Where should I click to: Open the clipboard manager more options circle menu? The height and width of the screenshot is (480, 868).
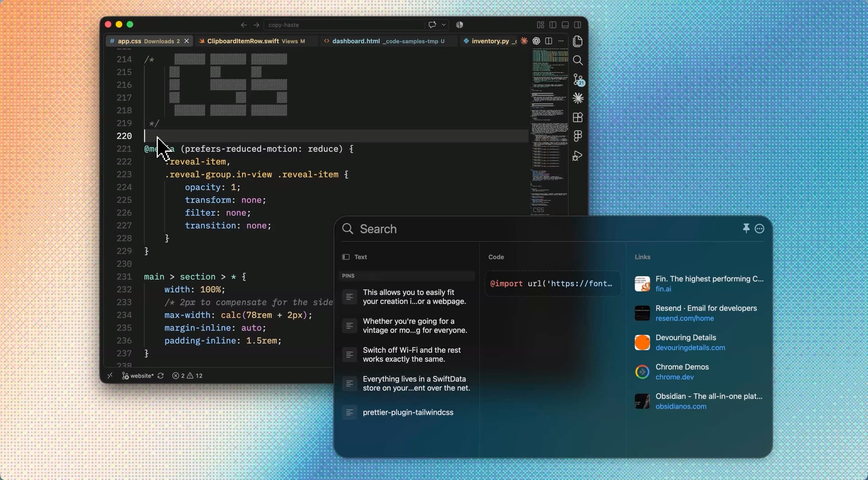coord(759,229)
